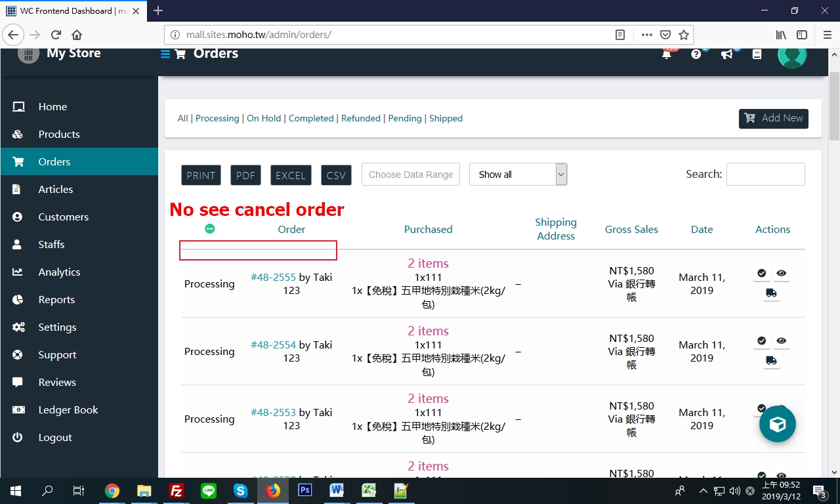Sort the table by Gross Sales header
The width and height of the screenshot is (840, 504).
pos(631,230)
